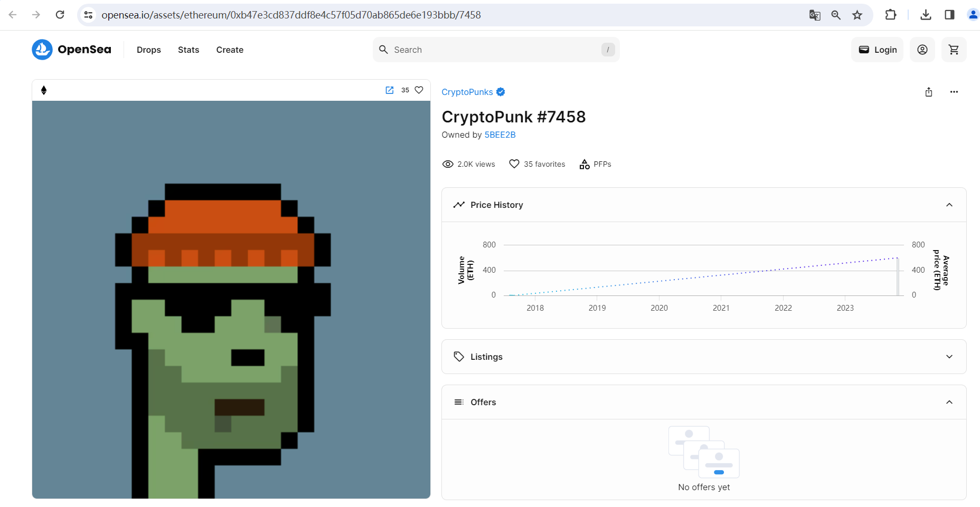Open owner 5BEE2B profile link
The height and width of the screenshot is (507, 980).
(500, 135)
